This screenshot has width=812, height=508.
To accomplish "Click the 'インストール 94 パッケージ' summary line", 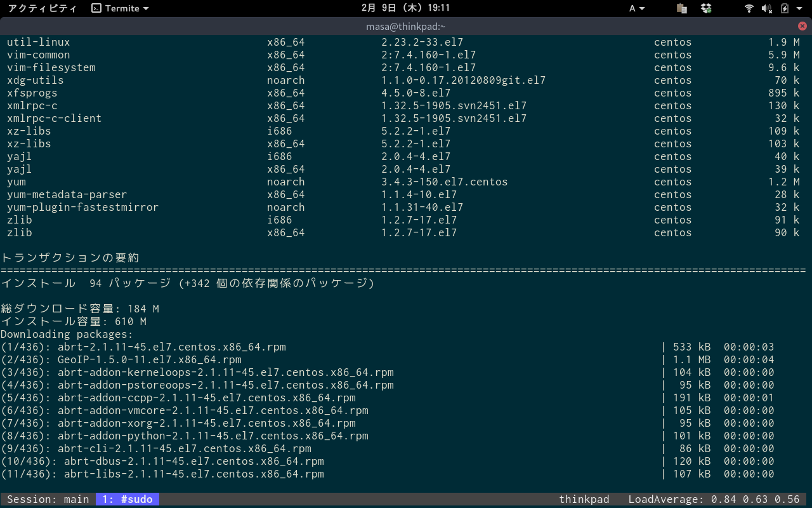I will pyautogui.click(x=188, y=283).
